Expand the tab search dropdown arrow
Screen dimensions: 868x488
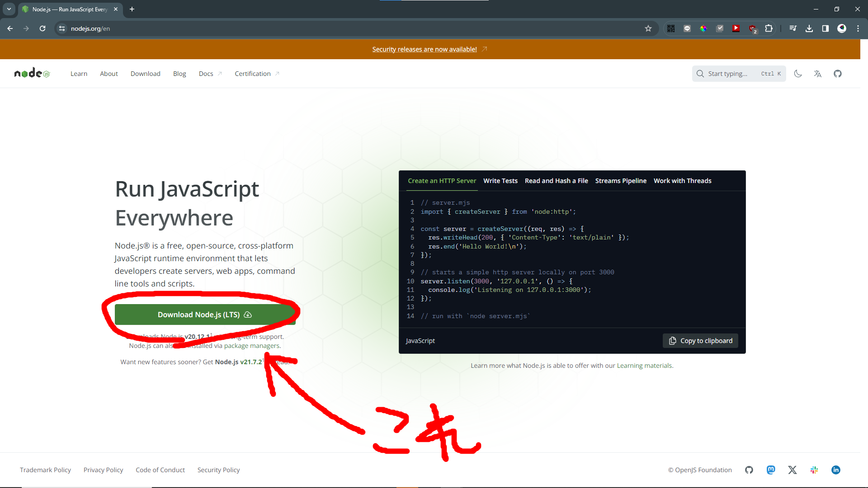click(x=9, y=9)
